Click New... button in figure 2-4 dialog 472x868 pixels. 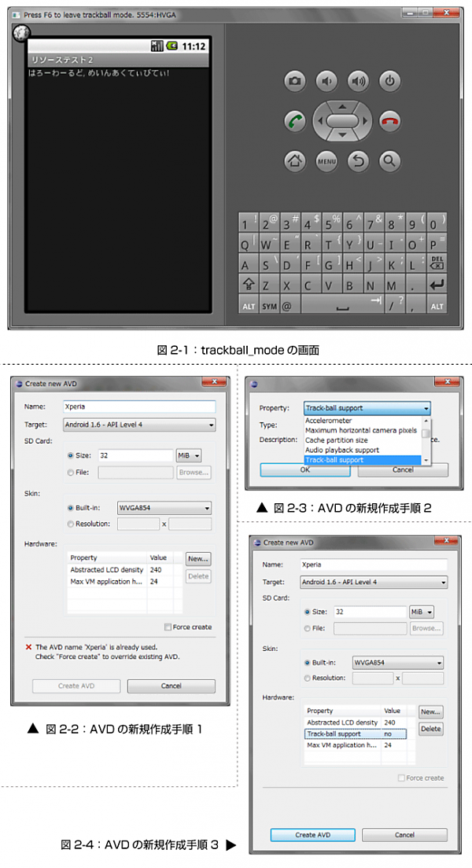pyautogui.click(x=430, y=712)
